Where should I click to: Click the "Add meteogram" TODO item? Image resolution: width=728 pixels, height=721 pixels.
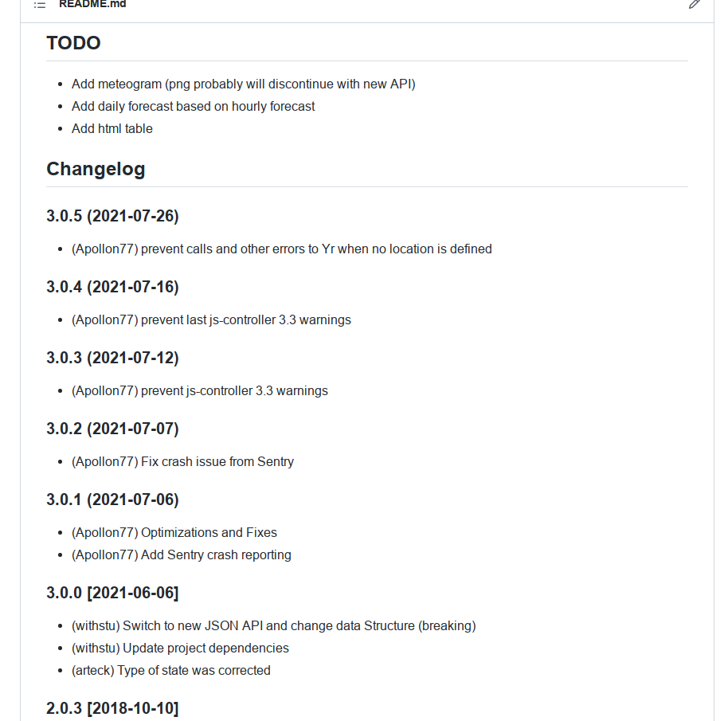[243, 84]
